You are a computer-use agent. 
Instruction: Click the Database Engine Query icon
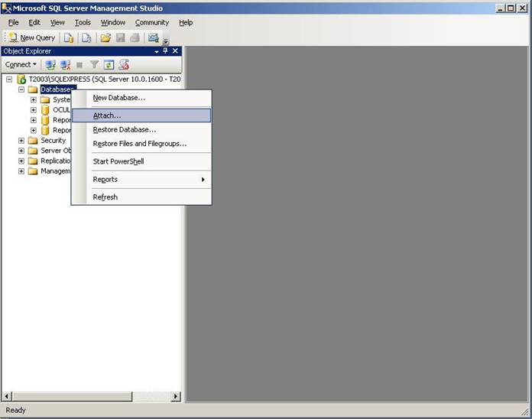tap(69, 37)
